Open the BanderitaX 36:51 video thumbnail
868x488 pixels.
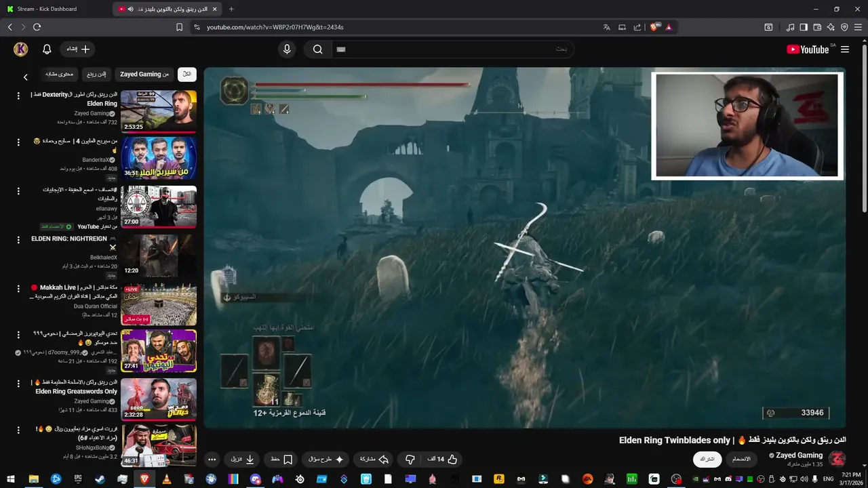pos(159,159)
